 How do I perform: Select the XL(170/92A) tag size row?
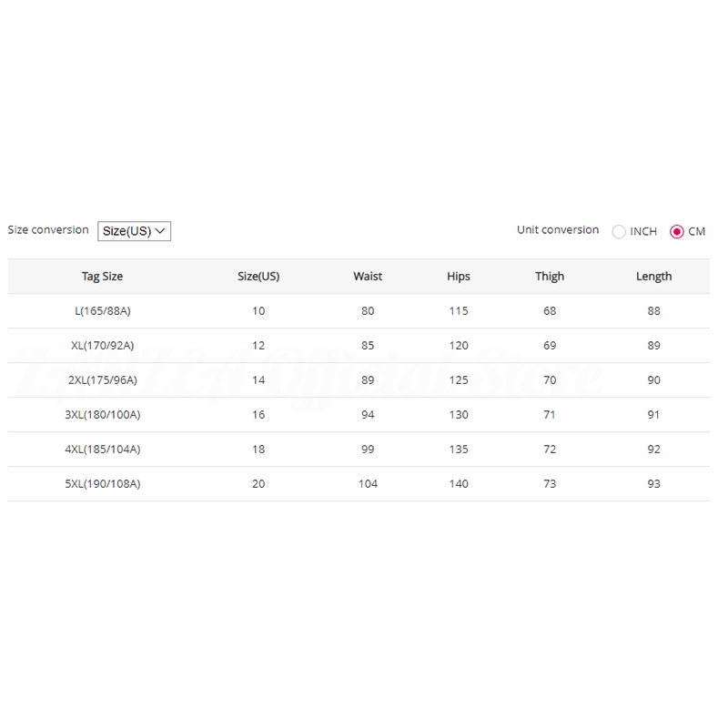point(103,346)
